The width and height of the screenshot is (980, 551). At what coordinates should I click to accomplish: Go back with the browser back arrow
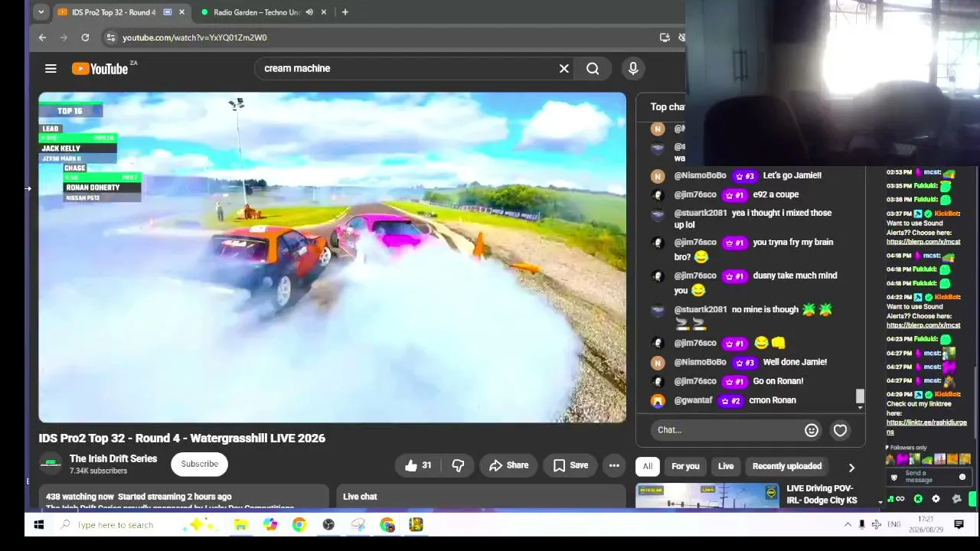42,37
